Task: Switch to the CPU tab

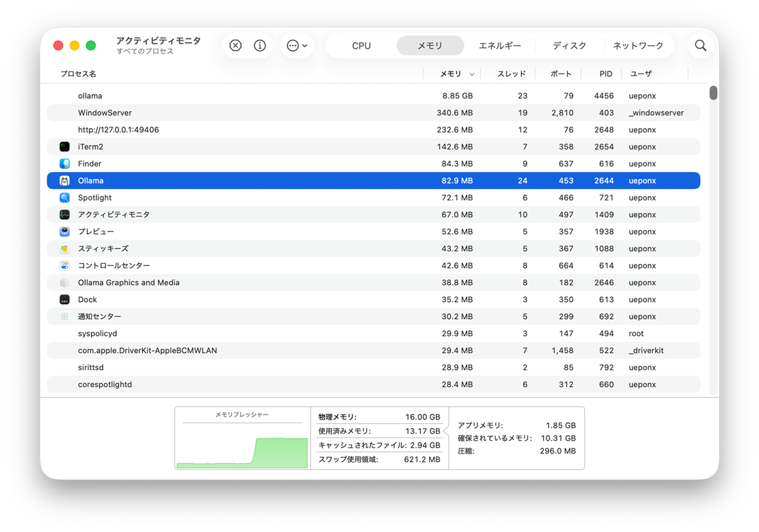Action: point(361,45)
